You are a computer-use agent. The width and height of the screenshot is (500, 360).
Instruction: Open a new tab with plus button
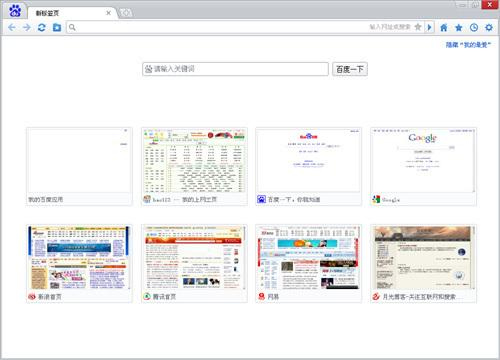126,13
